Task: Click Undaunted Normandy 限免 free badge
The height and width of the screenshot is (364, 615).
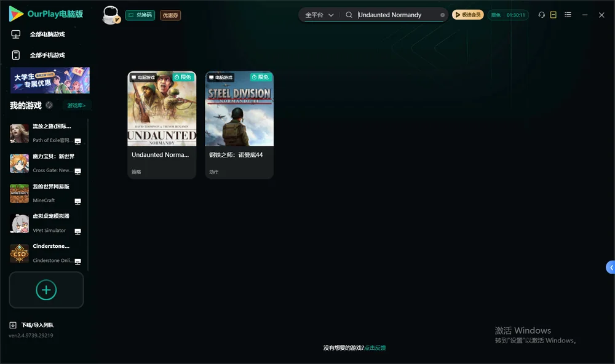Action: [x=183, y=77]
